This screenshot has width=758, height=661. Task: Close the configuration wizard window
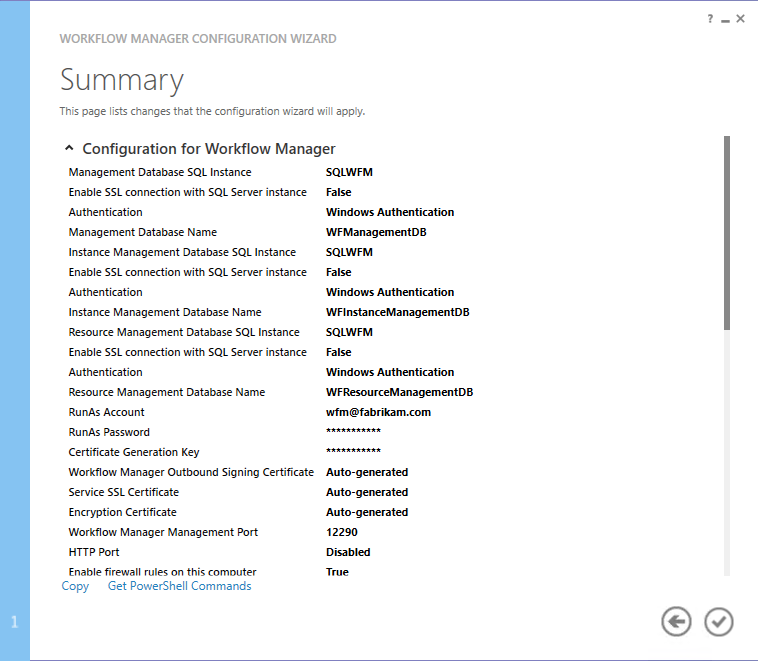pyautogui.click(x=740, y=19)
